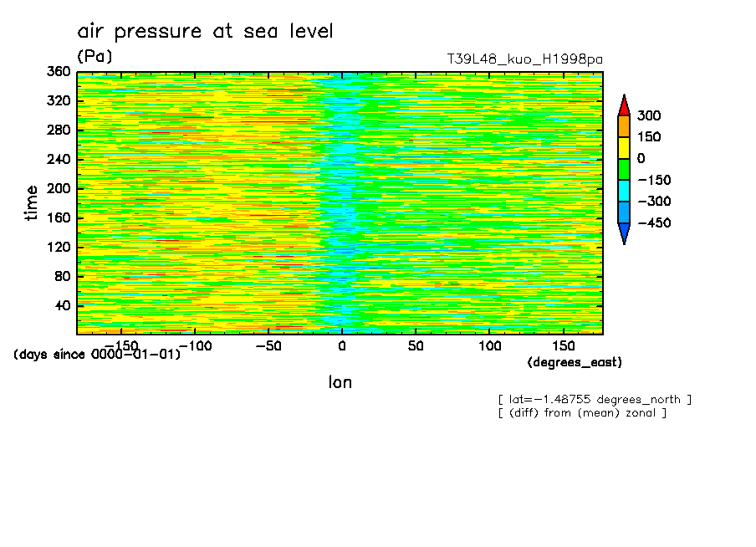Click the '(Pa)' unit label
The image size is (756, 547).
[94, 56]
